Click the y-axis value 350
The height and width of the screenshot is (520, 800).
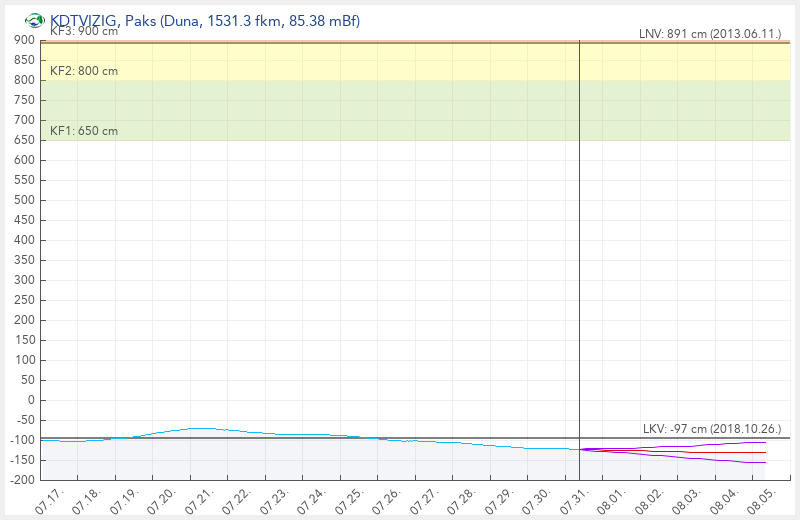(24, 260)
